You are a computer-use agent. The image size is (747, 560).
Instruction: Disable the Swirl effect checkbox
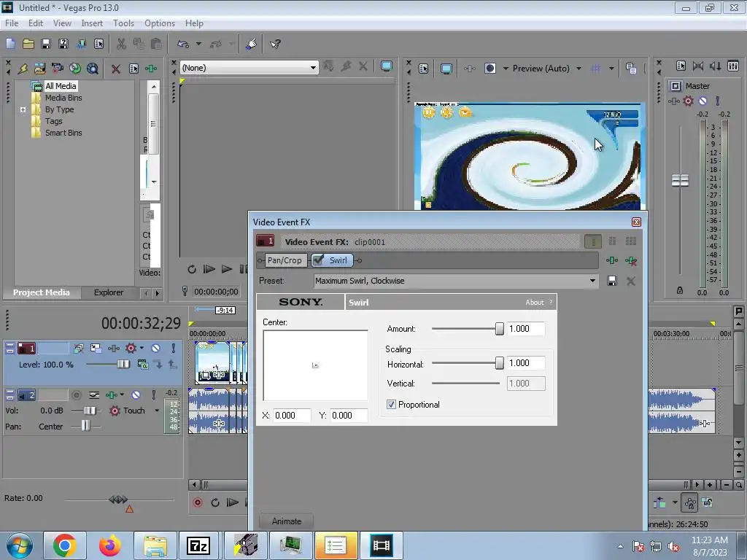(x=318, y=260)
